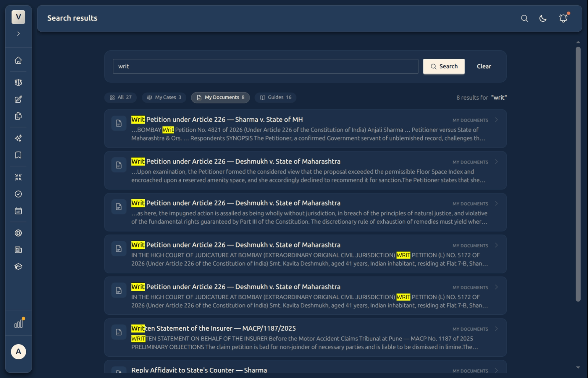This screenshot has height=378, width=588.
Task: Focus the search field containing writ
Action: (265, 67)
